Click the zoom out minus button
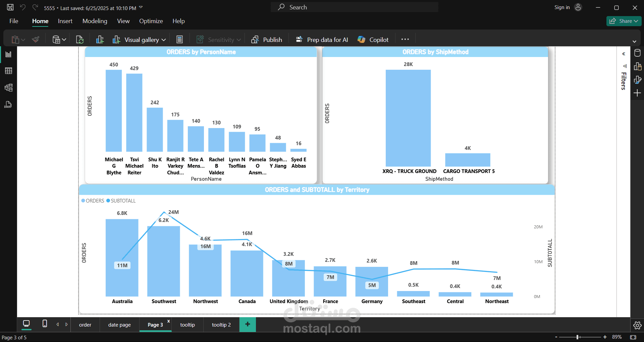Screen dimensions: 644x342 [556, 337]
